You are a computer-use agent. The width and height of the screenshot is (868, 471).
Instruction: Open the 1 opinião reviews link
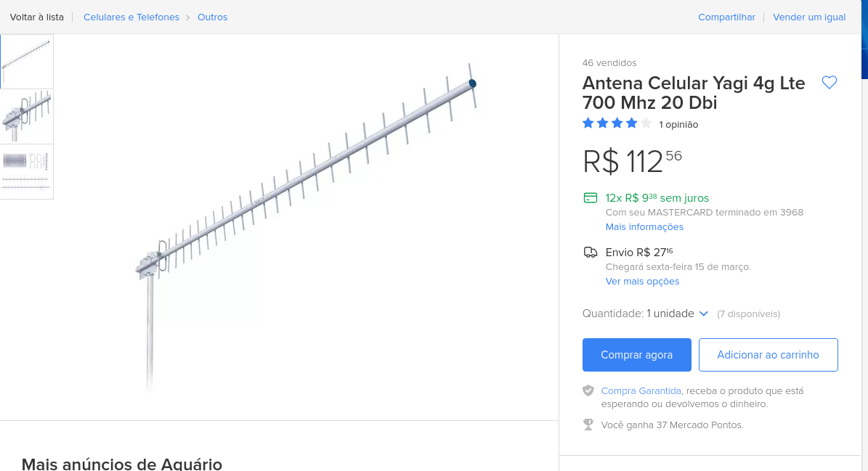(678, 124)
